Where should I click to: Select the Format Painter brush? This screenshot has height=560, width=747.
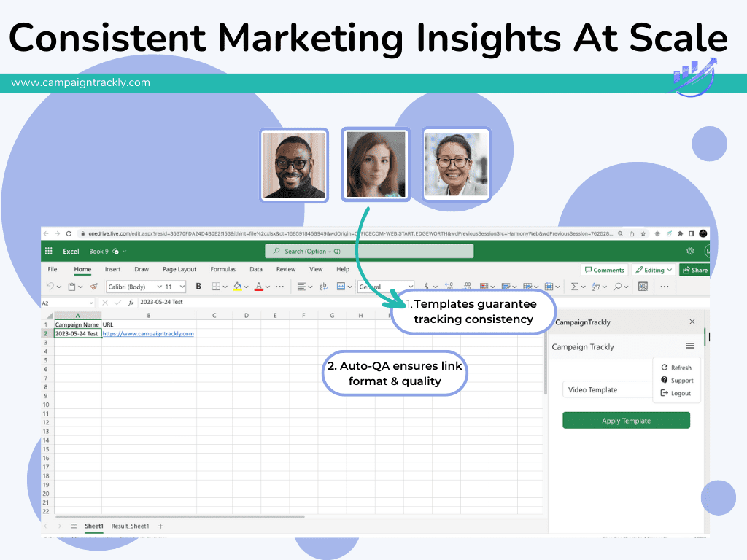click(94, 286)
